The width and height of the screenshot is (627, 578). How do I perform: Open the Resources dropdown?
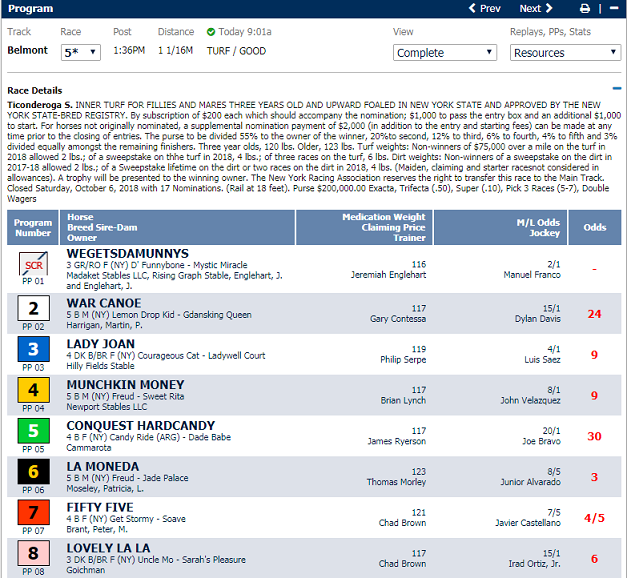(x=565, y=53)
